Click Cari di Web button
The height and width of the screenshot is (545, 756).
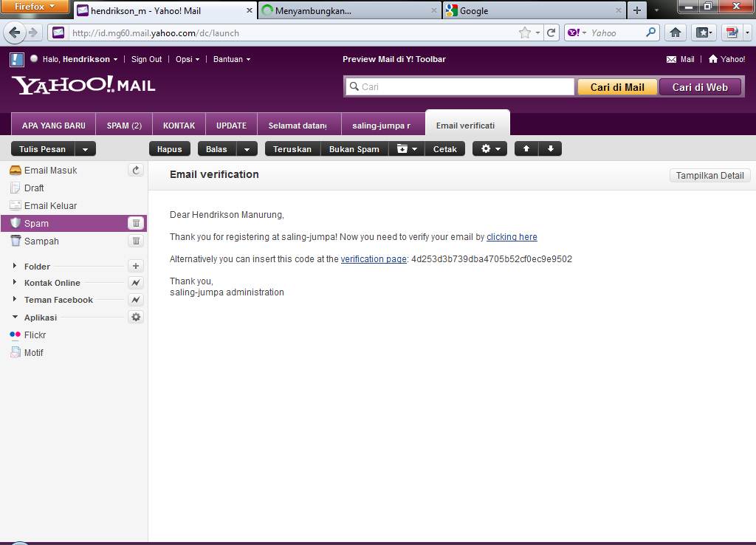tap(700, 87)
